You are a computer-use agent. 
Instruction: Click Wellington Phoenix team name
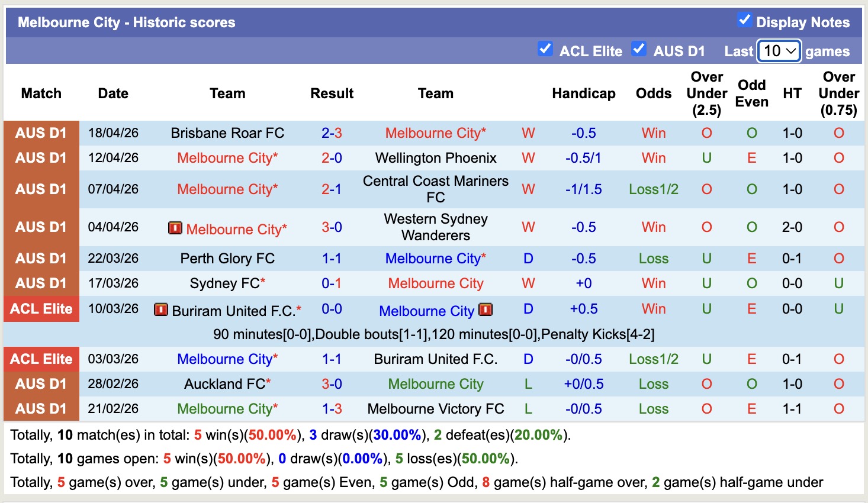436,157
